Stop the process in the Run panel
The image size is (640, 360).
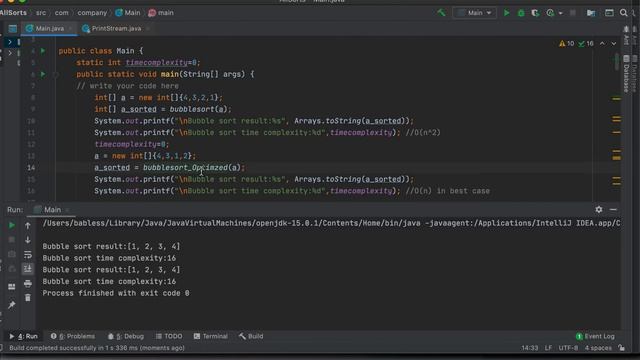pyautogui.click(x=11, y=240)
